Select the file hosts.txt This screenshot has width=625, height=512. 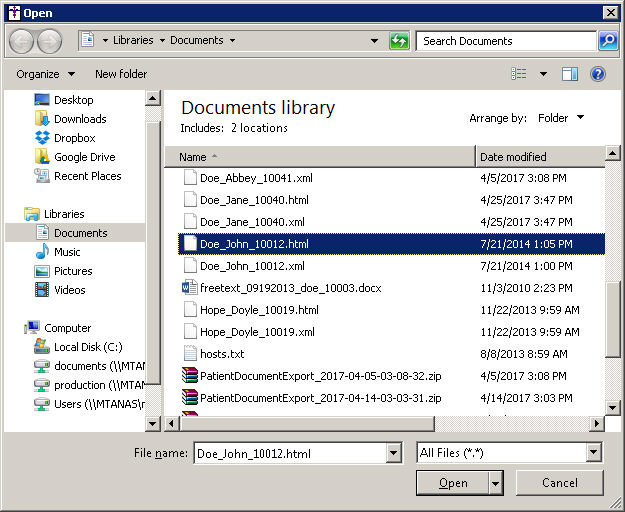(221, 354)
